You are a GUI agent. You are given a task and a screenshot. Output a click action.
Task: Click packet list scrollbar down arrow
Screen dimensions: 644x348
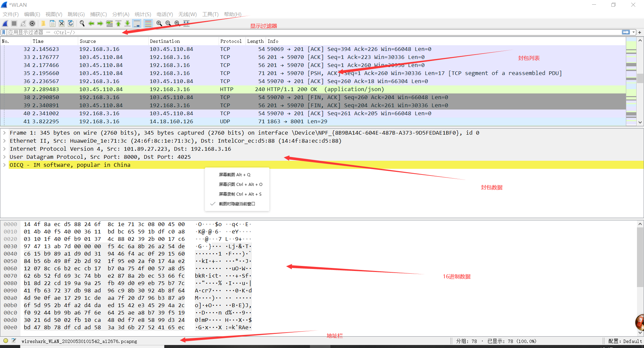point(640,123)
